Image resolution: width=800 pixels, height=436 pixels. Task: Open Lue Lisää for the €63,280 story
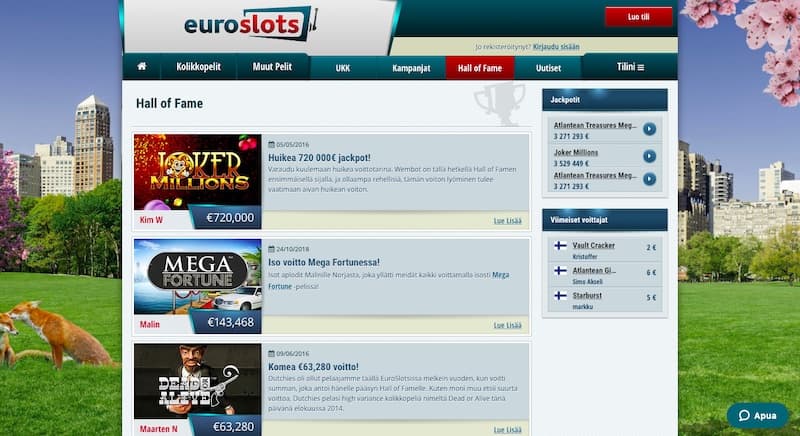click(508, 429)
